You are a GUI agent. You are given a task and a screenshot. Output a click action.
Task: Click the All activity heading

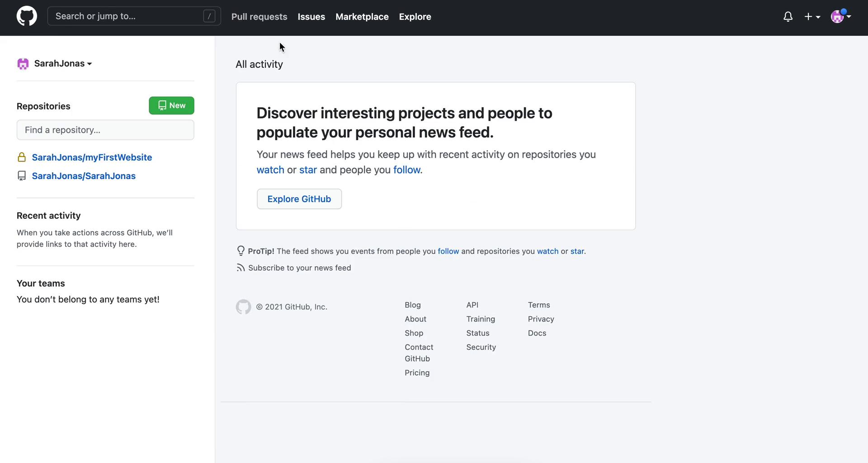click(259, 65)
